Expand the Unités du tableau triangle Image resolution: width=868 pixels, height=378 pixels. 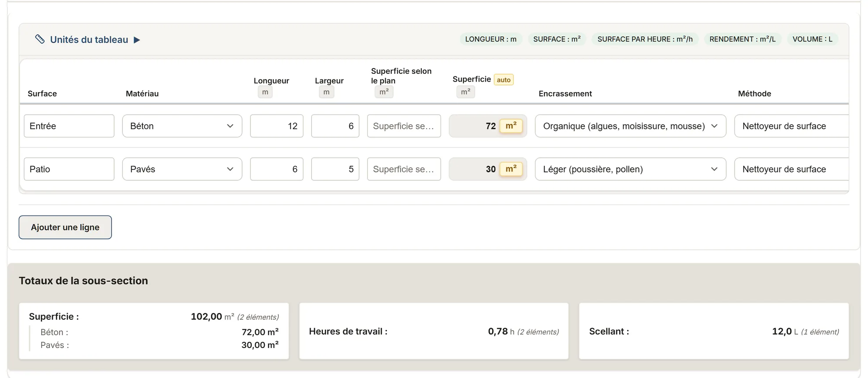coord(137,40)
